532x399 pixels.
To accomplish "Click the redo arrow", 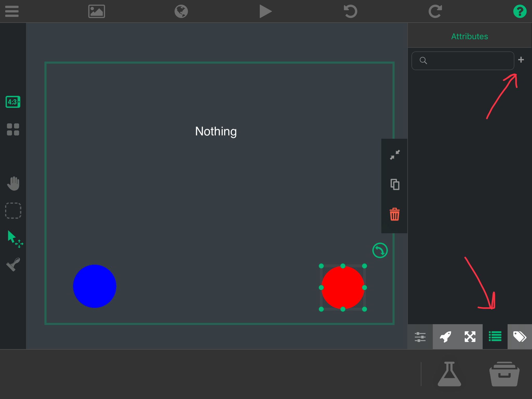I will click(435, 11).
